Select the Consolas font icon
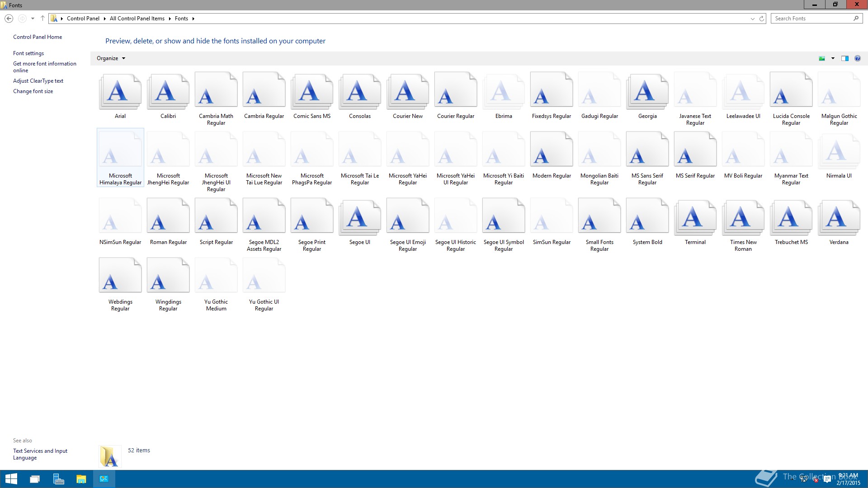Image resolution: width=868 pixels, height=488 pixels. point(360,92)
